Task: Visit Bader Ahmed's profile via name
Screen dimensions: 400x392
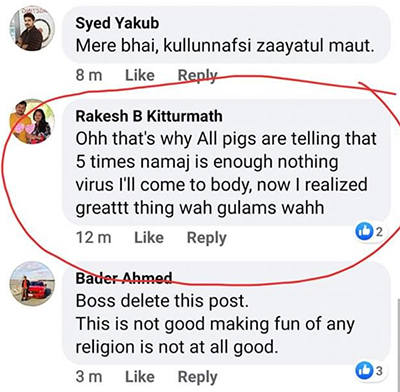Action: coord(124,277)
